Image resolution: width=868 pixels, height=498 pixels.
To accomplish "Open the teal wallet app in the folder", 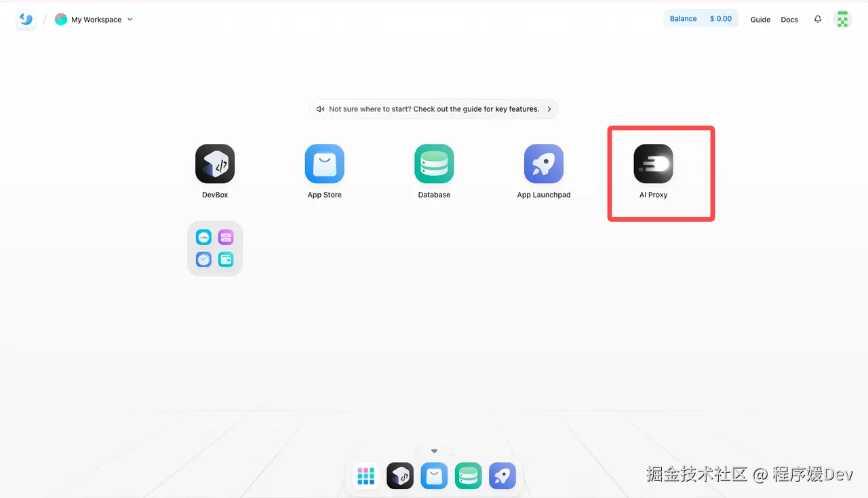I will pyautogui.click(x=226, y=259).
